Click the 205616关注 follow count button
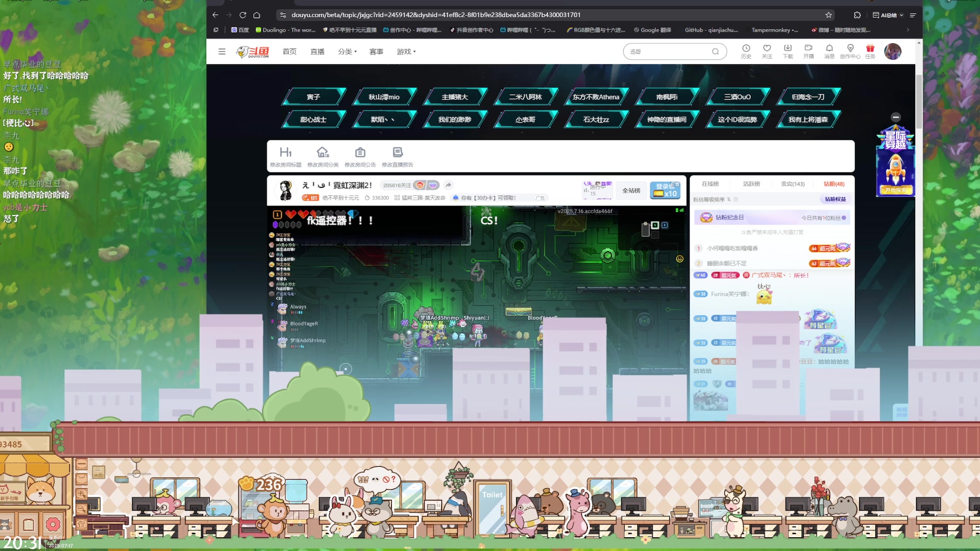Screen dimensions: 980x551 [x=397, y=185]
